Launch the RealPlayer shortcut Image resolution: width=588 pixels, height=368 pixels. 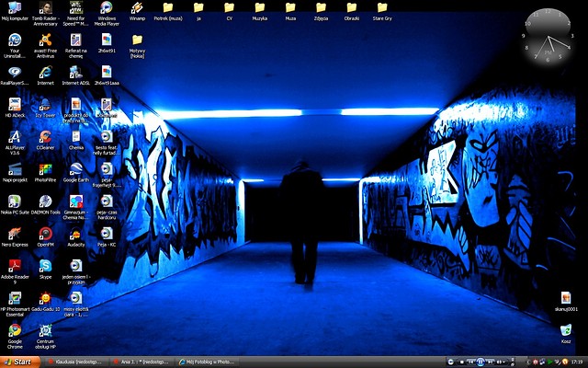15,75
